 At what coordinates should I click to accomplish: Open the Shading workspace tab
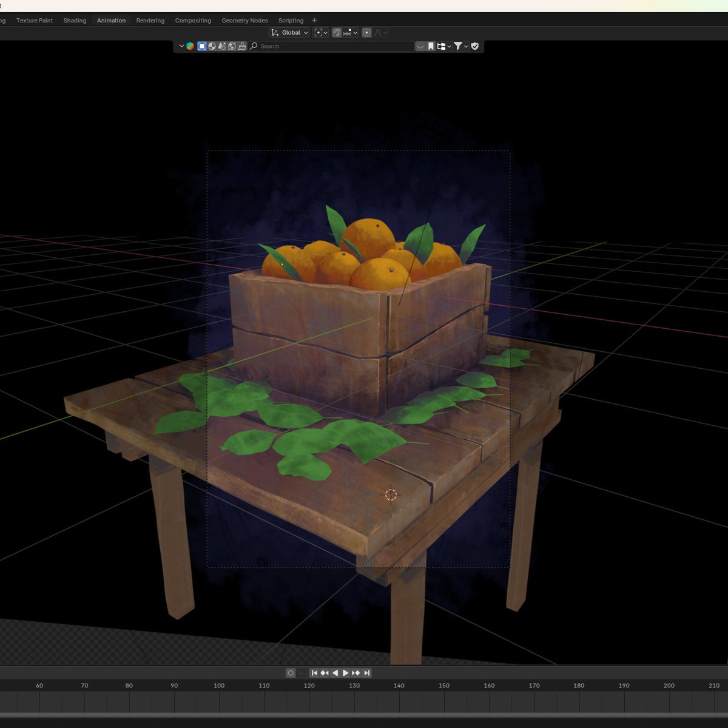point(75,21)
